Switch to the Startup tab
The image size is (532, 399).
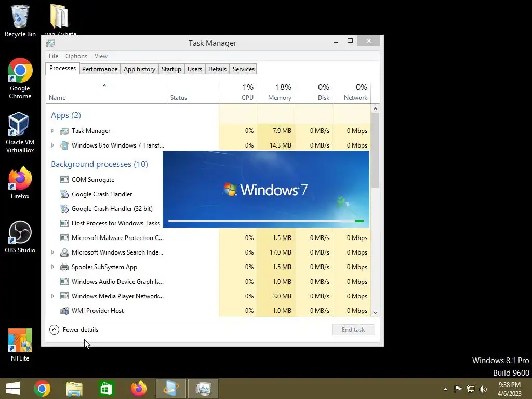(171, 69)
